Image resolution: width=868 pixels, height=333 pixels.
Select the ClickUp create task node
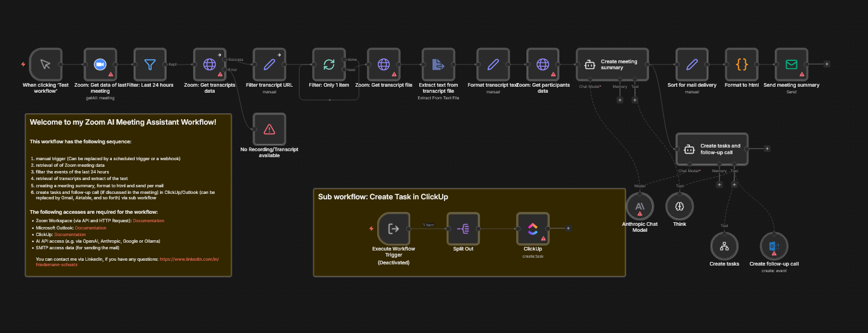532,228
